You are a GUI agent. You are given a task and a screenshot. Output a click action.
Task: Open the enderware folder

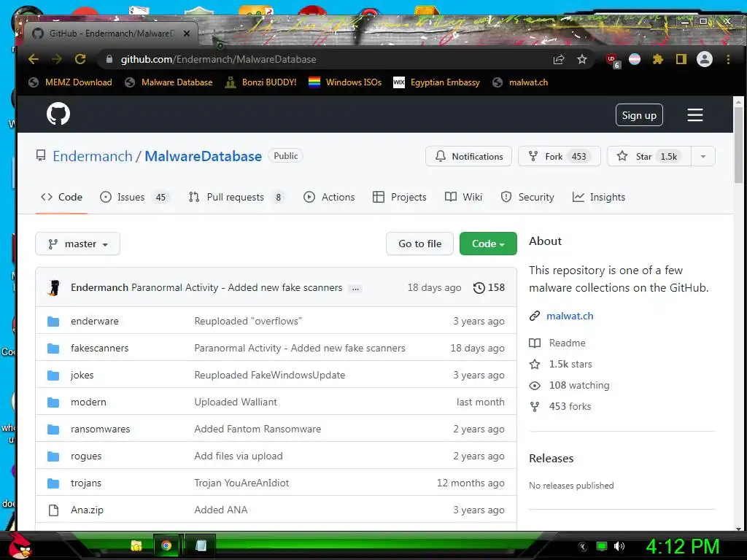click(x=94, y=322)
